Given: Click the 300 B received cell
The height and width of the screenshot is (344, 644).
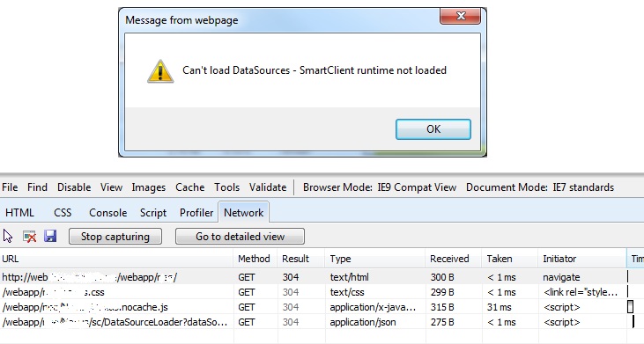Looking at the screenshot, I should (442, 277).
